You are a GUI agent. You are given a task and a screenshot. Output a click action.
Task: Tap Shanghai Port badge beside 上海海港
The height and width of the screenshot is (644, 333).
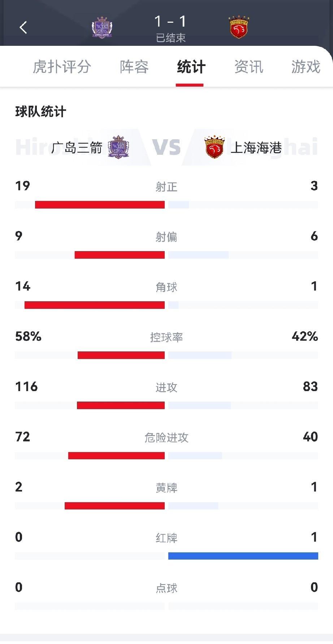pyautogui.click(x=214, y=147)
